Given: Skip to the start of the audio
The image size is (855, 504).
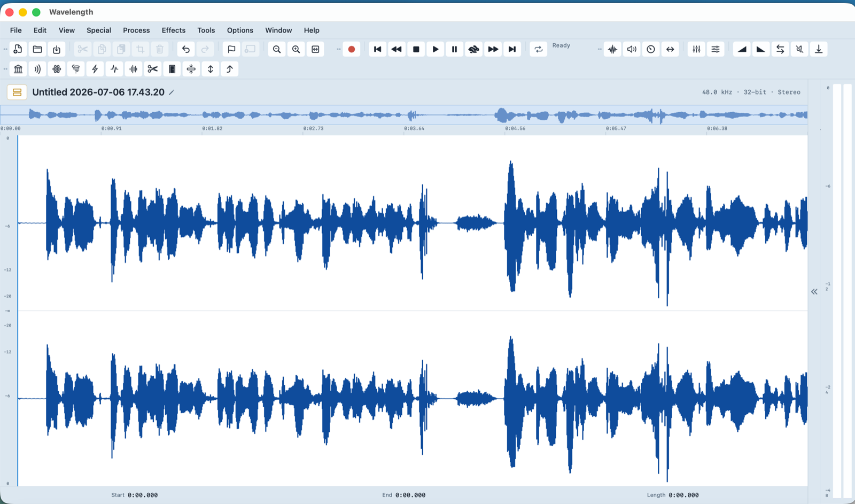Looking at the screenshot, I should 378,49.
